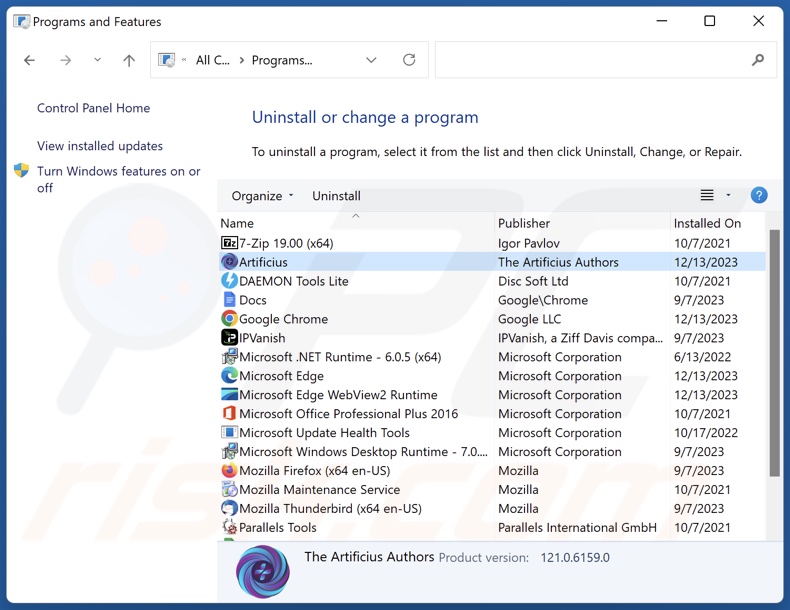This screenshot has height=610, width=790.
Task: Click the Mozilla Maintenance Service icon
Action: pyautogui.click(x=229, y=489)
